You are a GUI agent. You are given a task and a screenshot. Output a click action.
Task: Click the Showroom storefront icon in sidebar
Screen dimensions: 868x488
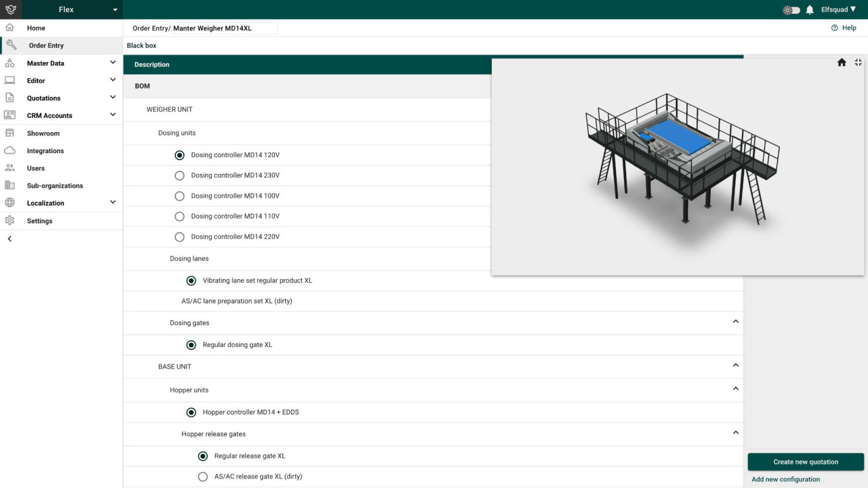(10, 133)
